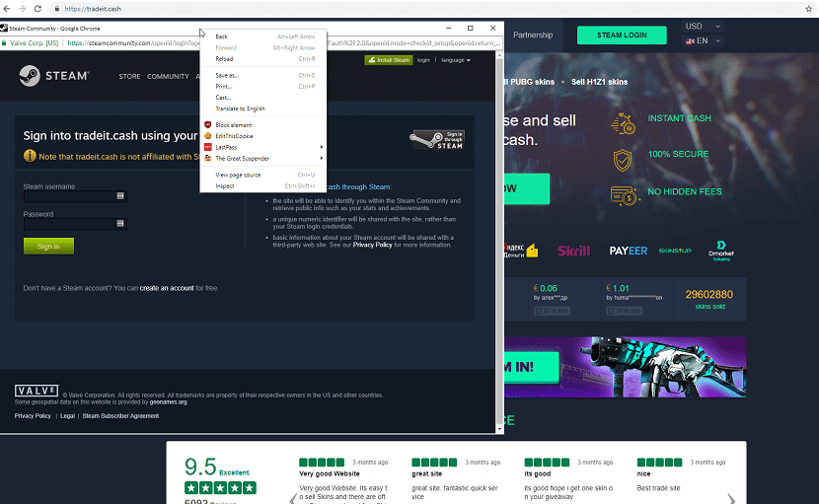Open the create an account link
This screenshot has height=504, width=819.
coord(167,288)
